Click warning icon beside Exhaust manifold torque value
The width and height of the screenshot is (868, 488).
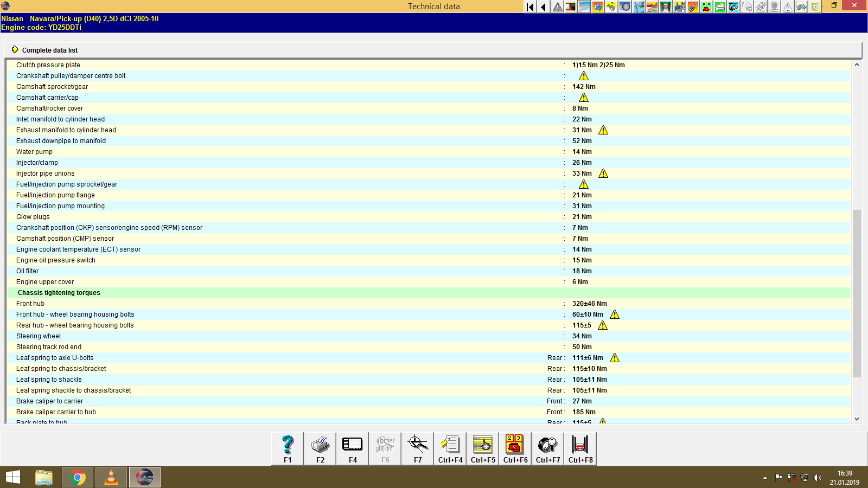click(x=603, y=130)
